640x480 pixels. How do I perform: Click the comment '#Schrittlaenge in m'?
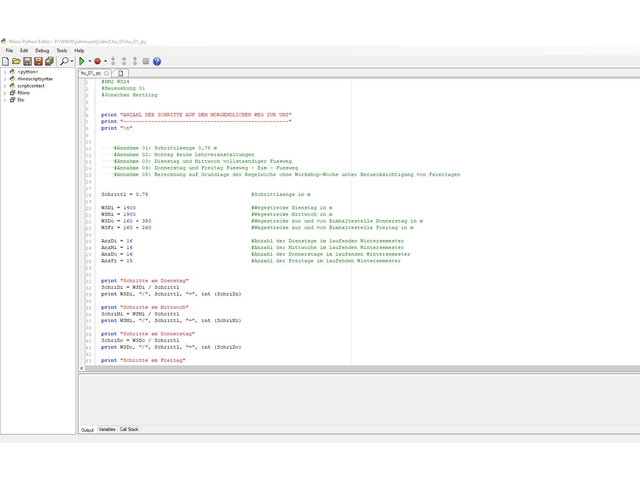pyautogui.click(x=281, y=194)
